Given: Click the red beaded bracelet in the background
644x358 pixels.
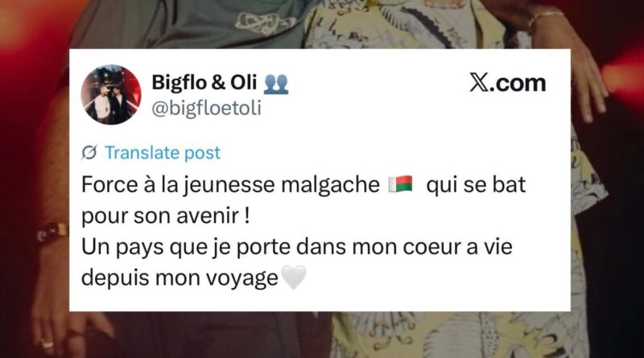Looking at the screenshot, I should click(x=52, y=232).
